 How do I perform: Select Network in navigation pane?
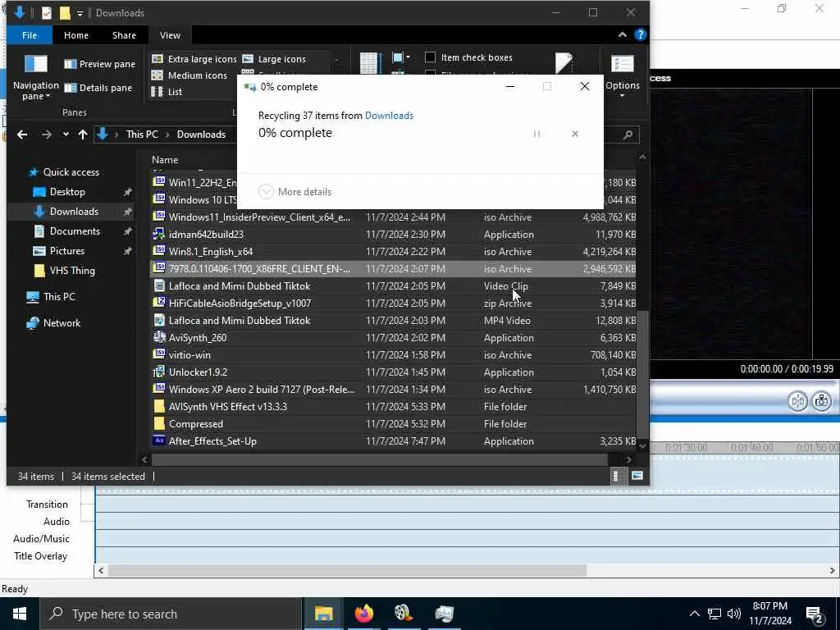tap(62, 323)
